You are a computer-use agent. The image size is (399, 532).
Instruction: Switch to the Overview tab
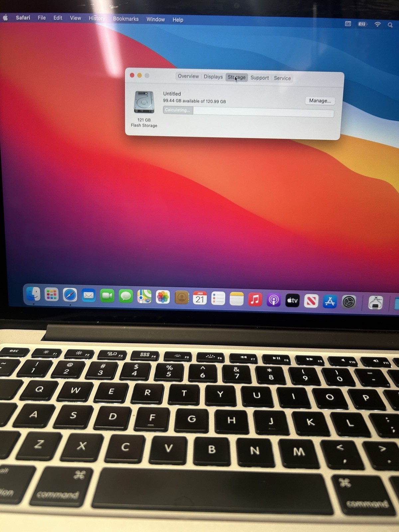(188, 76)
